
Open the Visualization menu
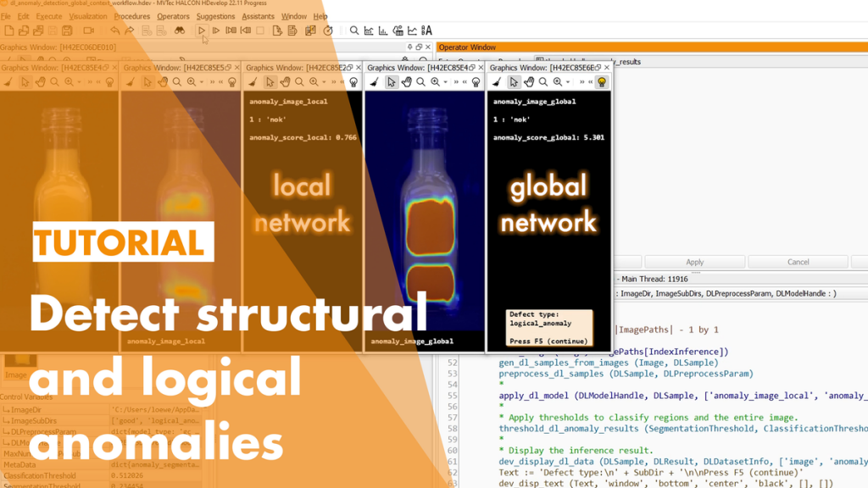pos(88,16)
